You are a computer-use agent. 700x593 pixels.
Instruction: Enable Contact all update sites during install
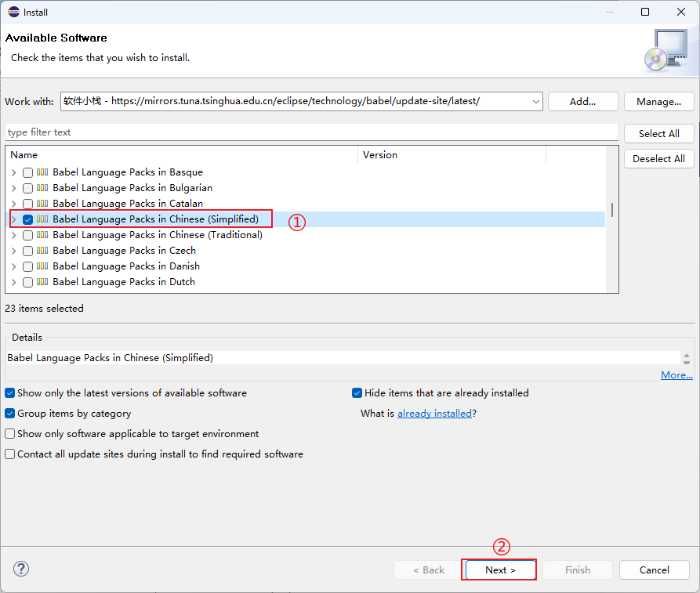(x=10, y=454)
